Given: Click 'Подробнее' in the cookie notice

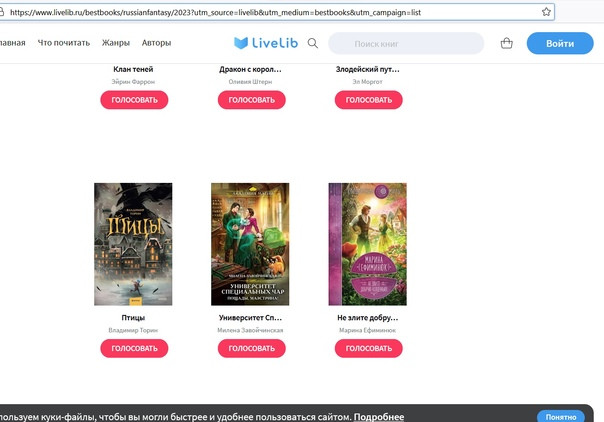Looking at the screenshot, I should tap(379, 417).
